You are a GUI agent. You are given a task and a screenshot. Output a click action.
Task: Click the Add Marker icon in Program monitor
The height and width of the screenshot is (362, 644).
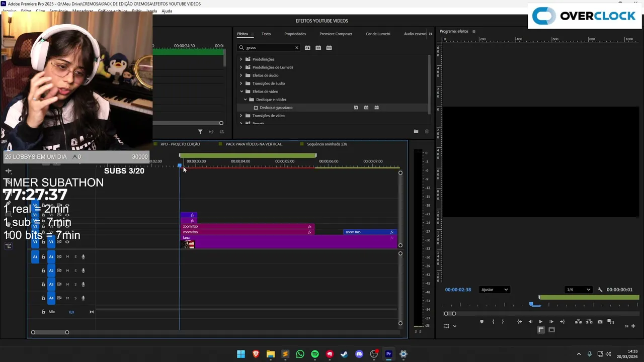point(481,322)
